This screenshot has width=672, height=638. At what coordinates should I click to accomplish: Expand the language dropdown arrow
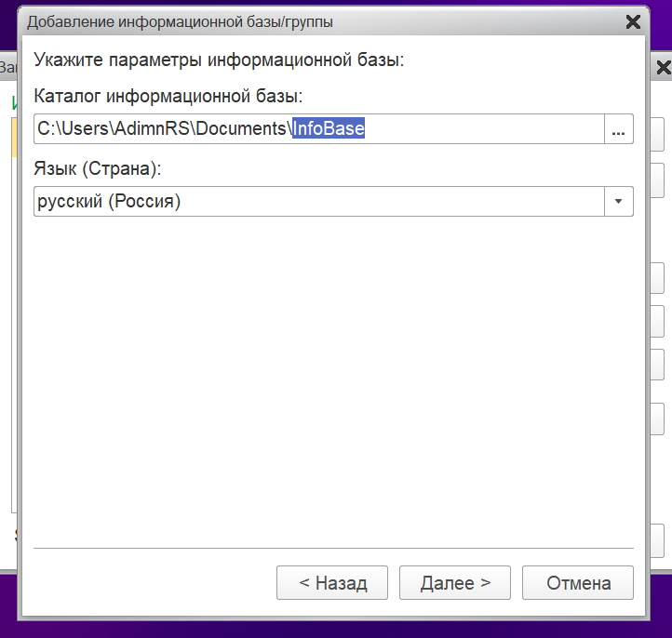[619, 201]
